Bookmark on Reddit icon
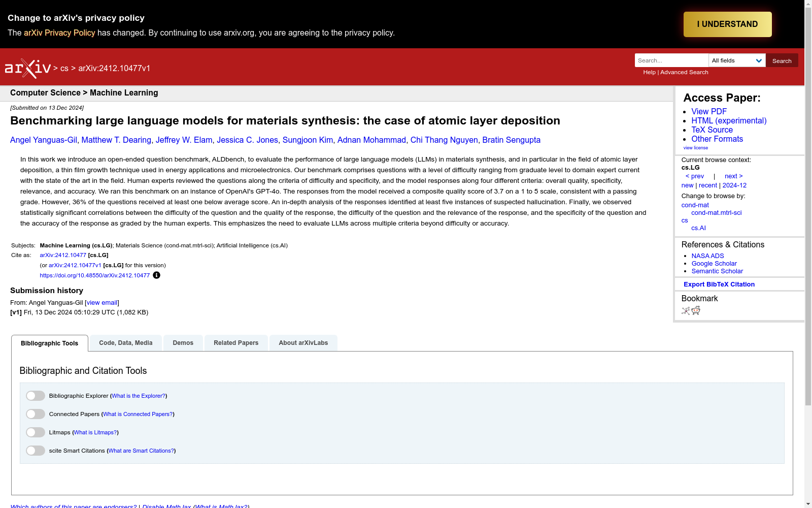This screenshot has height=508, width=812. pos(696,311)
